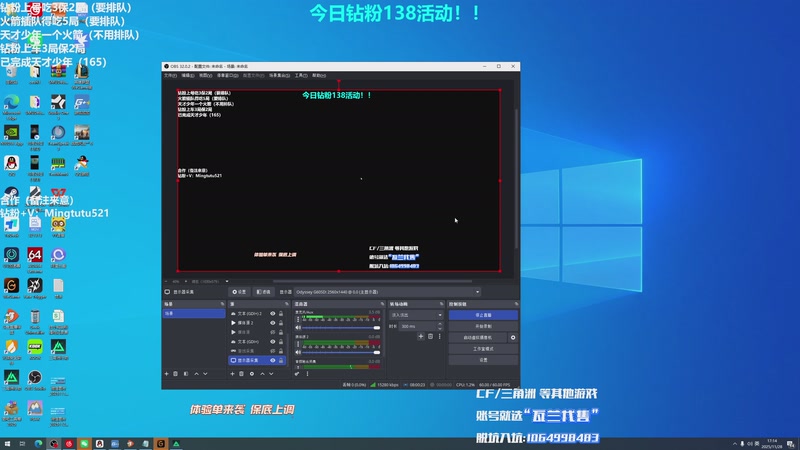Viewport: 800px width, 450px height.
Task: Click Microsoft Edge icon in taskbar
Action: (x=38, y=444)
